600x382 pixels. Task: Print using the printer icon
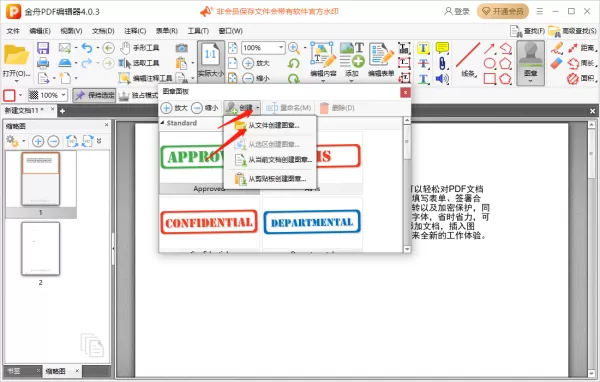(x=43, y=63)
